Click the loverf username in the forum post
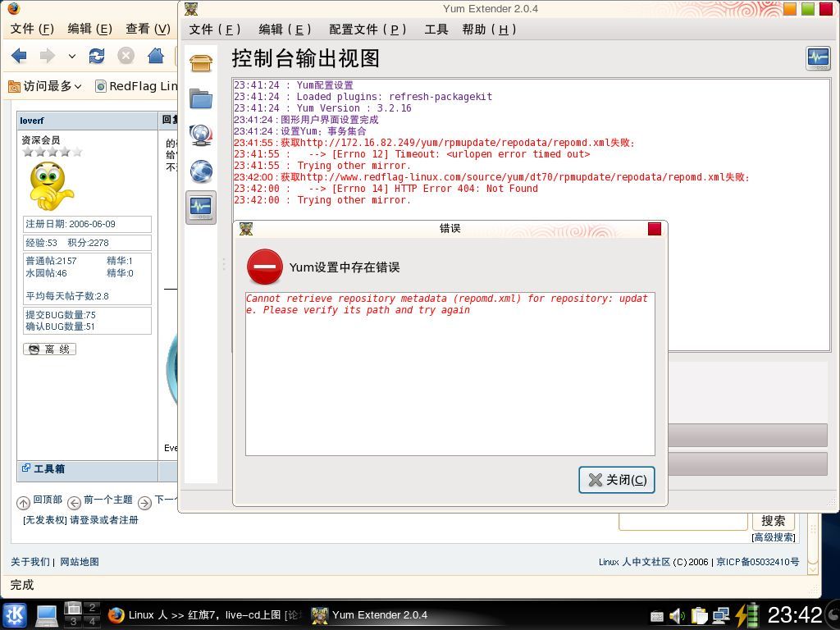 pos(32,121)
